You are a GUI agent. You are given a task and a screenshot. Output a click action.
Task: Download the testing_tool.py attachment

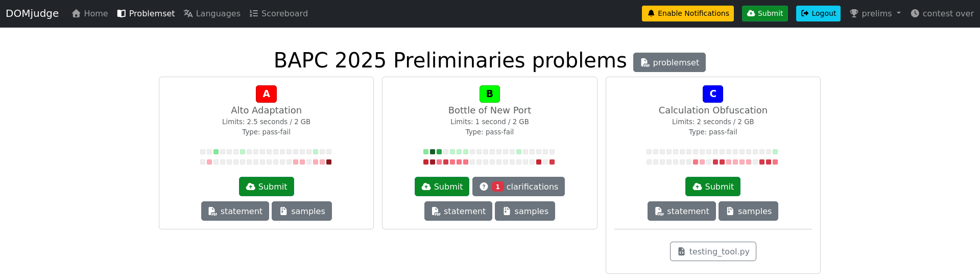(712, 251)
